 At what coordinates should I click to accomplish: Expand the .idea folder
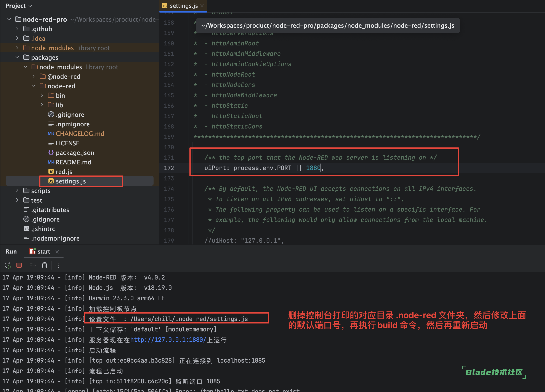[x=17, y=38]
